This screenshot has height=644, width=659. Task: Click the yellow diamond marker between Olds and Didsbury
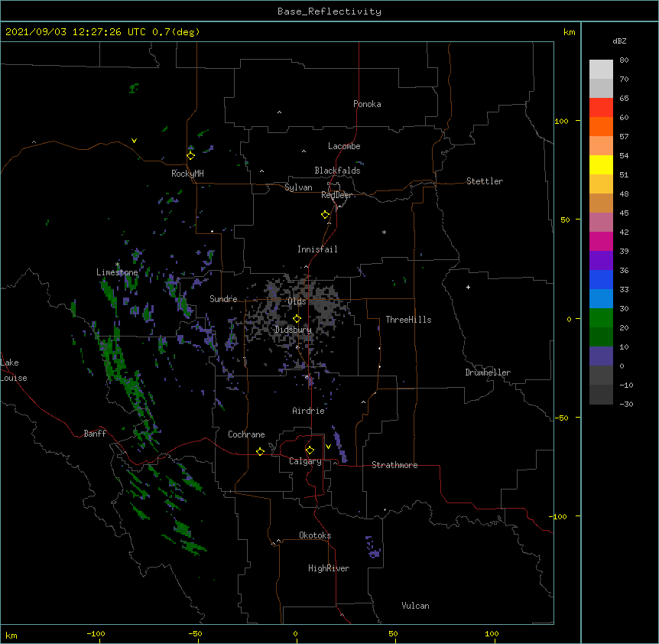tap(297, 319)
